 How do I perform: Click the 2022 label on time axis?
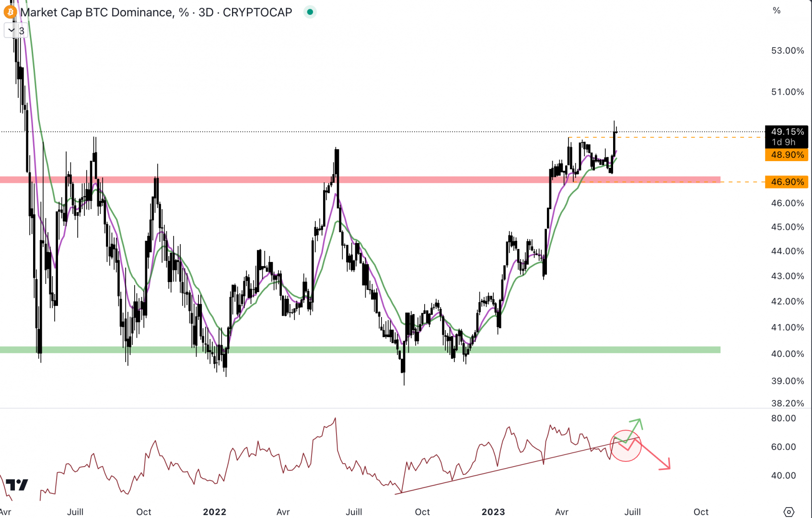214,512
